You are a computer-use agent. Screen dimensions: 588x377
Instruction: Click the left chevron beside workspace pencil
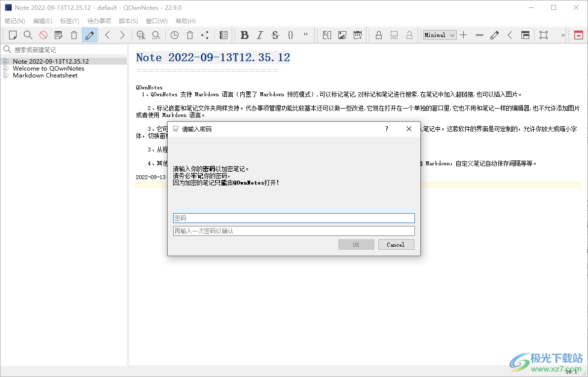click(x=510, y=35)
